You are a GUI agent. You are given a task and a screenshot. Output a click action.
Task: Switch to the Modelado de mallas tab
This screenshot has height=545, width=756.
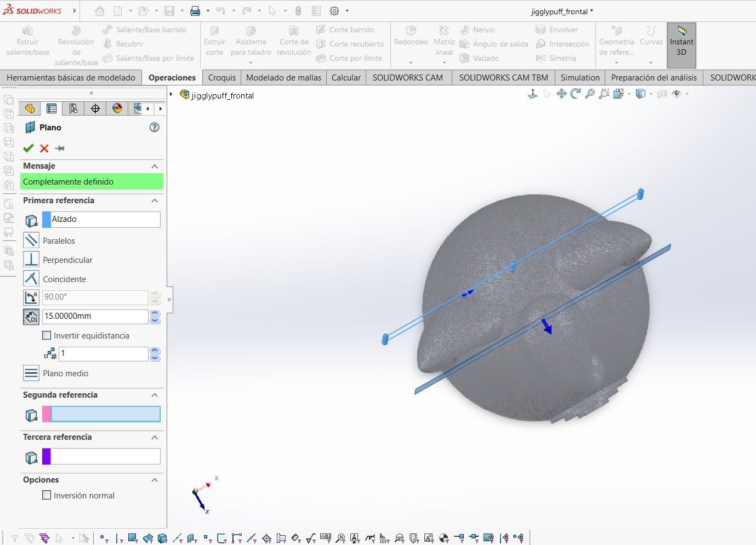point(283,78)
